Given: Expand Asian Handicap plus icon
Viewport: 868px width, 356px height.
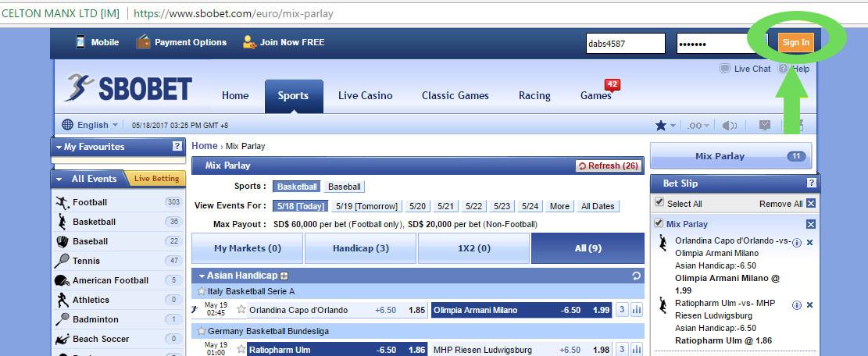Looking at the screenshot, I should [x=284, y=276].
